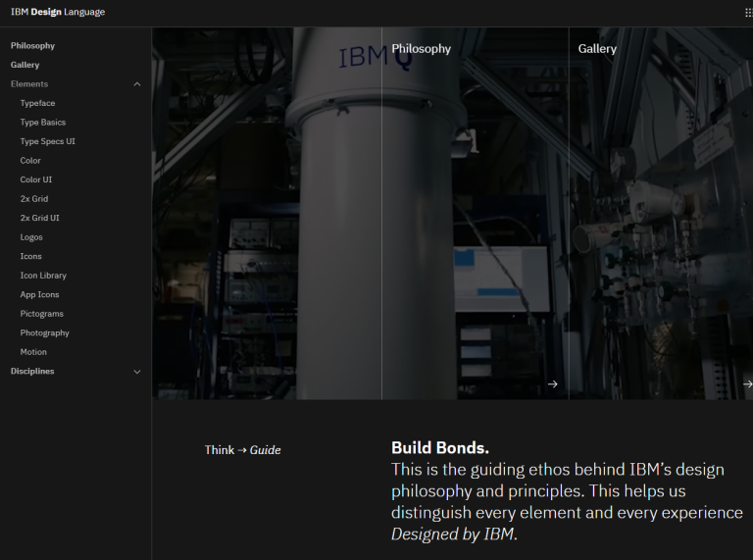753x560 pixels.
Task: Click IBM Design Language header title
Action: [58, 12]
